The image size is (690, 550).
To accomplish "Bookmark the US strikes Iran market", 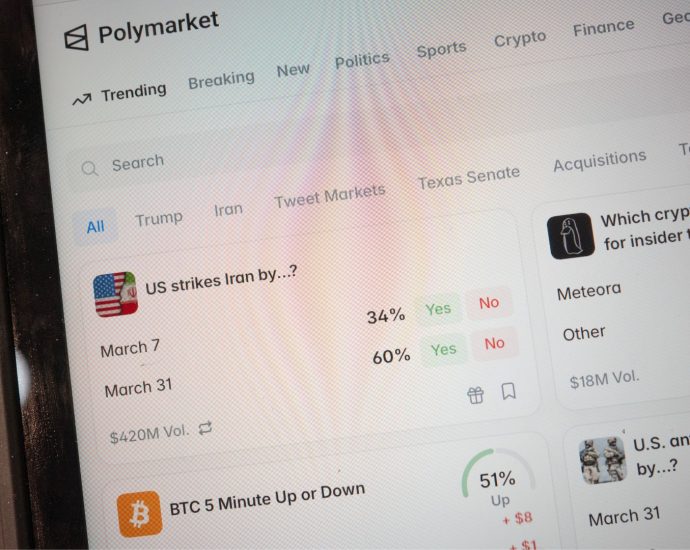I will point(509,390).
